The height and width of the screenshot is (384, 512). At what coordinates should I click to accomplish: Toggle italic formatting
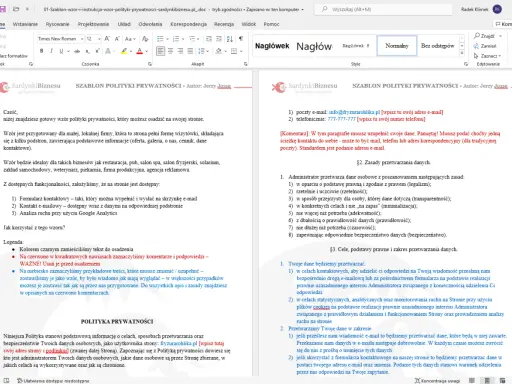click(51, 51)
